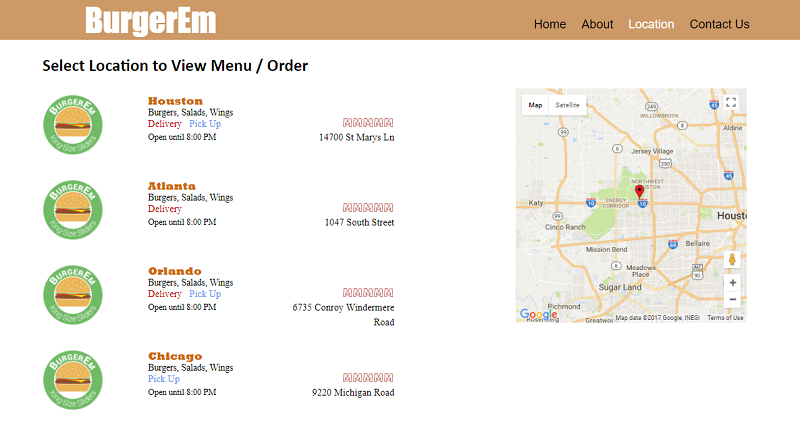Click the Orlando BurgerEm logo icon
This screenshot has width=800, height=430.
click(72, 295)
